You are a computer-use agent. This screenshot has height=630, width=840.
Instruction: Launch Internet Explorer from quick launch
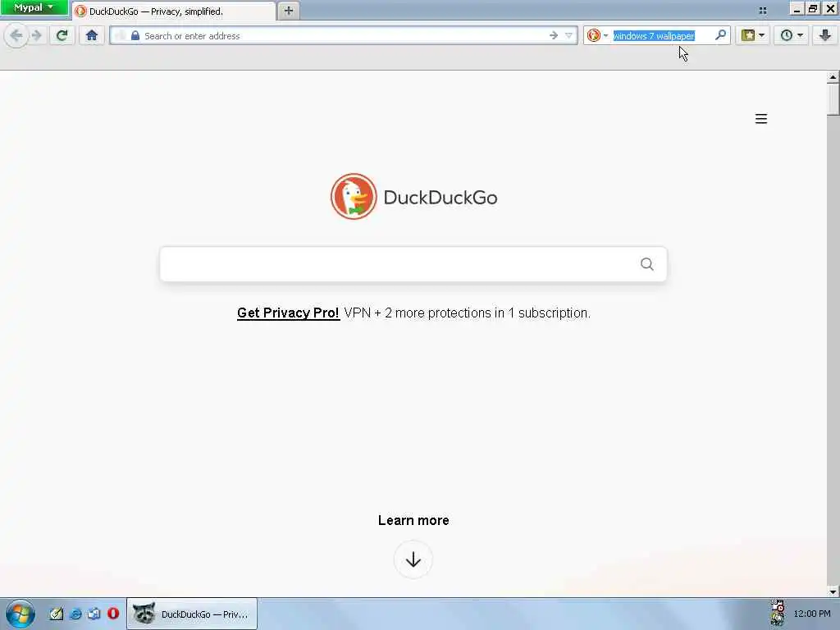click(75, 614)
